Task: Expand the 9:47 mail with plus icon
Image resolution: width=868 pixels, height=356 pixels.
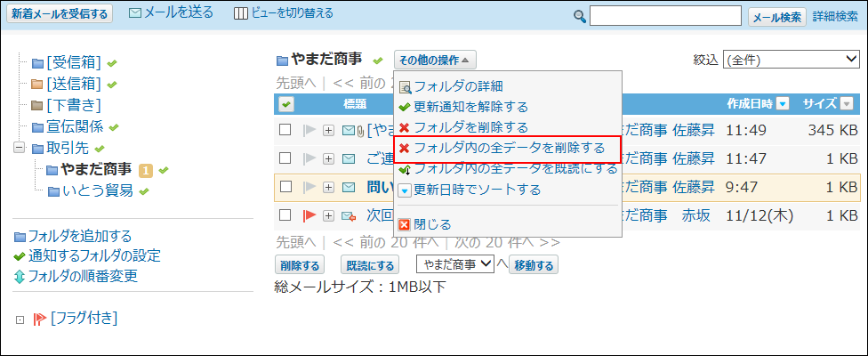Action: click(x=329, y=188)
